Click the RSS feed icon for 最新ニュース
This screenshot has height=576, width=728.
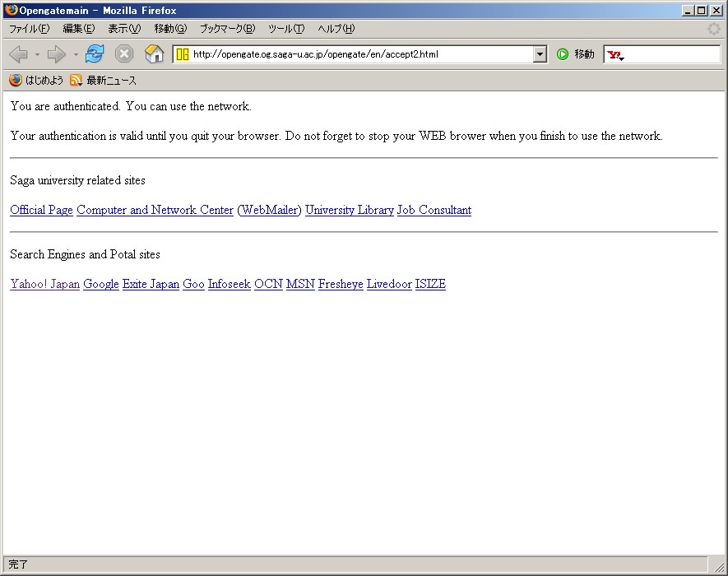pos(76,81)
